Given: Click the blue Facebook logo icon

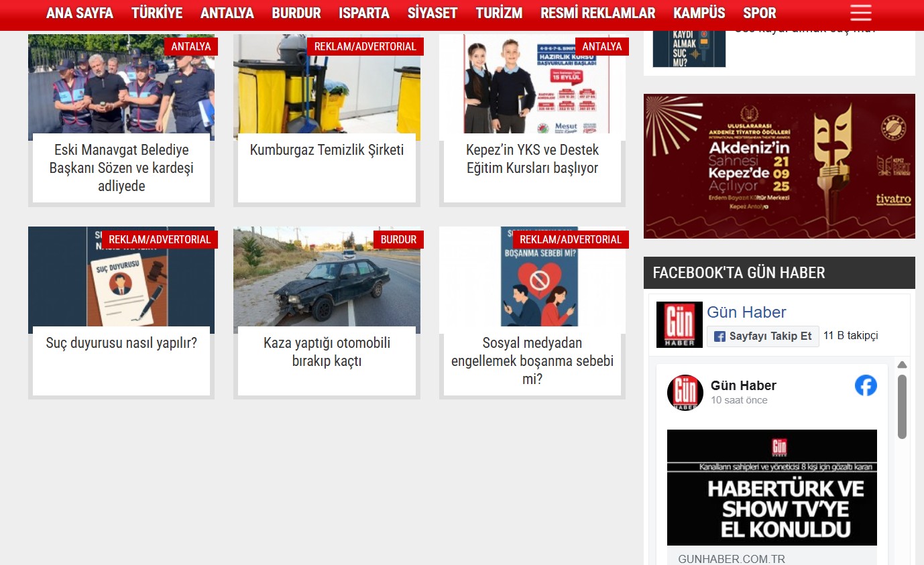Looking at the screenshot, I should coord(866,385).
